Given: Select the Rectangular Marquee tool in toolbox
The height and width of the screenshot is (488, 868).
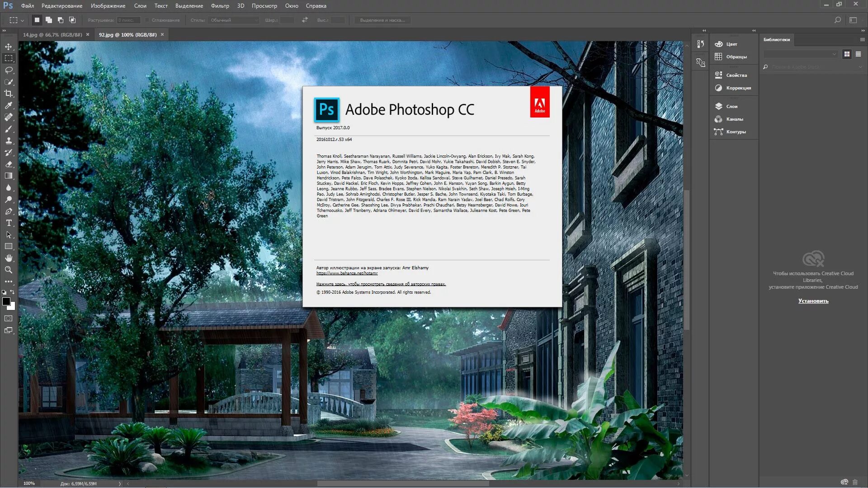Looking at the screenshot, I should [x=9, y=58].
